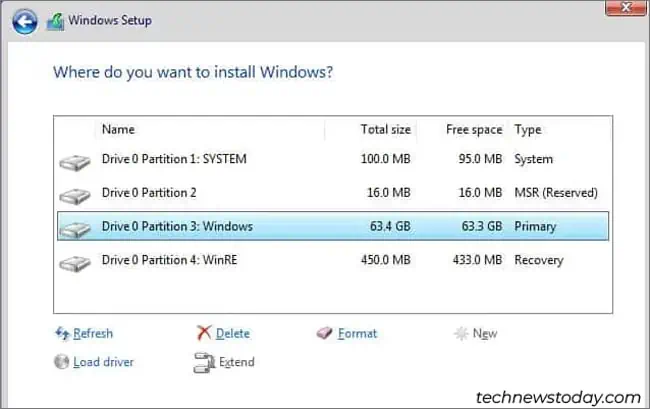Select Drive 0 Partition 1: SYSTEM row
The height and width of the screenshot is (409, 650).
coord(333,159)
